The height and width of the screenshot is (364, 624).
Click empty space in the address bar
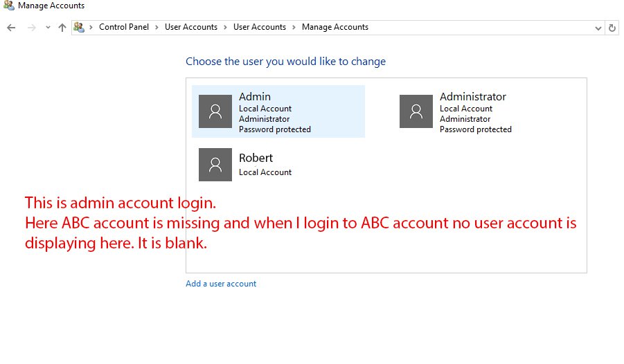coord(485,28)
